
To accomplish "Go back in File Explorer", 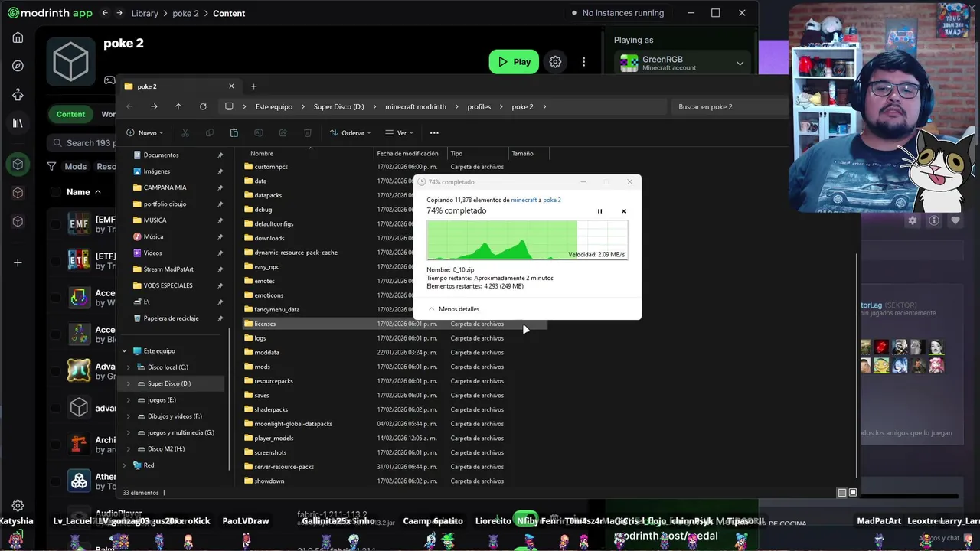I will pyautogui.click(x=129, y=106).
